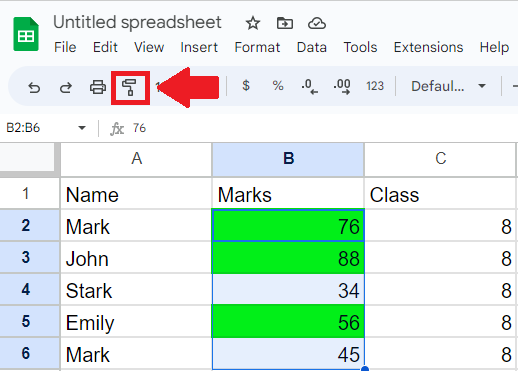Open the 123 more formats menu
518x371 pixels.
click(x=375, y=86)
